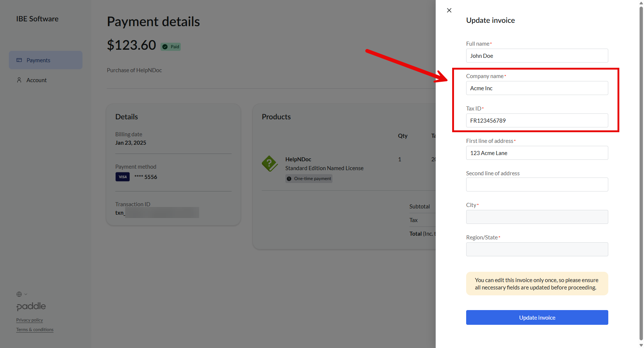Click the $123.60 amount
The width and height of the screenshot is (644, 348).
point(131,45)
